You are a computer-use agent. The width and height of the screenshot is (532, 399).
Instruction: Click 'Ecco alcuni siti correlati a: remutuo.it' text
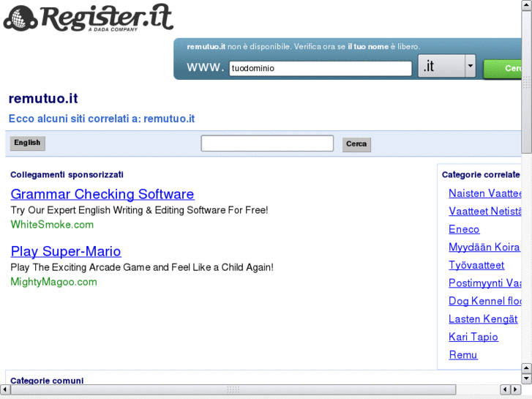[102, 119]
